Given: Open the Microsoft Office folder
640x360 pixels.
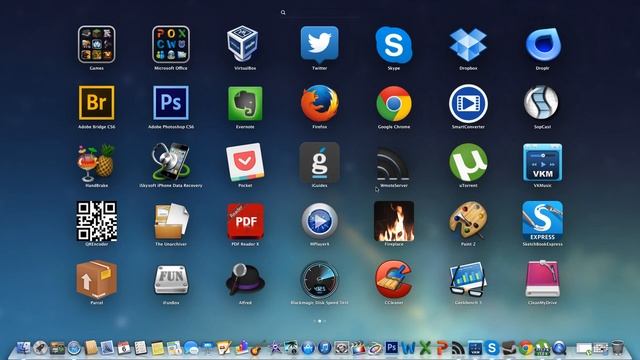Looking at the screenshot, I should [171, 44].
